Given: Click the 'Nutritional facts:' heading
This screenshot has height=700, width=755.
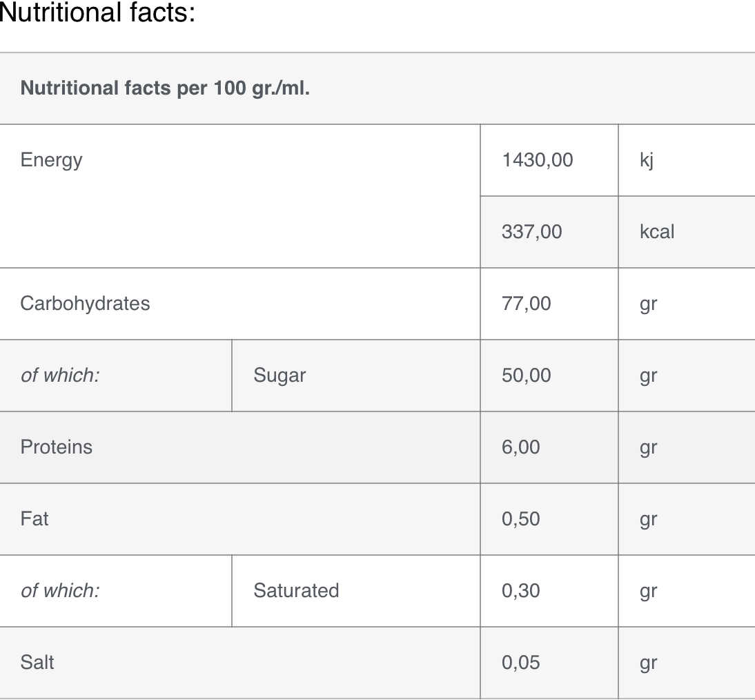Looking at the screenshot, I should pos(97,12).
